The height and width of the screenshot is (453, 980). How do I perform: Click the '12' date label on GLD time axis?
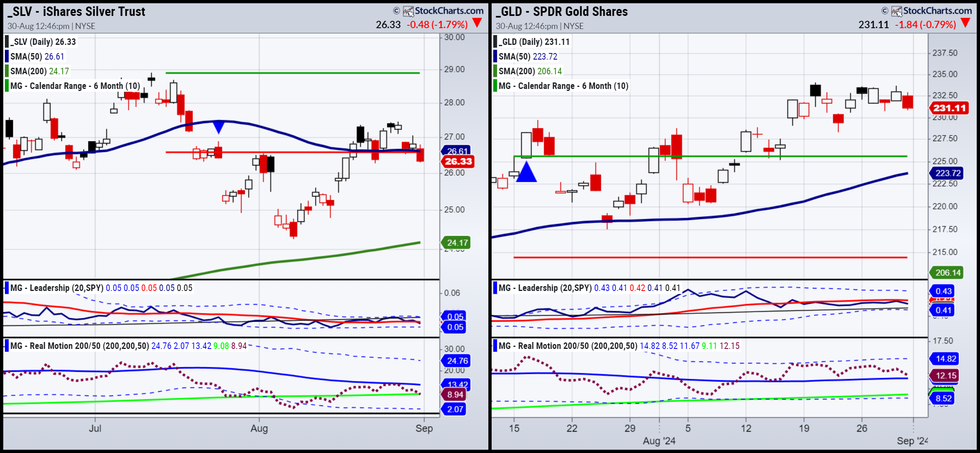click(746, 429)
